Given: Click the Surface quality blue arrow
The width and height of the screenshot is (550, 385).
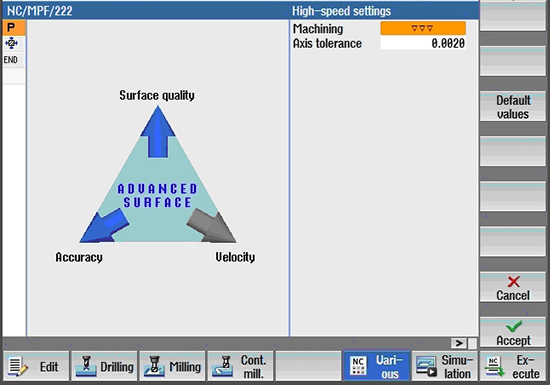Looking at the screenshot, I should pos(158,132).
